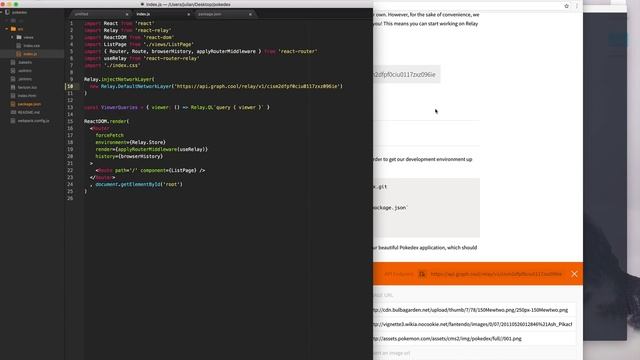Expand the views folder arrow in the sidebar

12,37
